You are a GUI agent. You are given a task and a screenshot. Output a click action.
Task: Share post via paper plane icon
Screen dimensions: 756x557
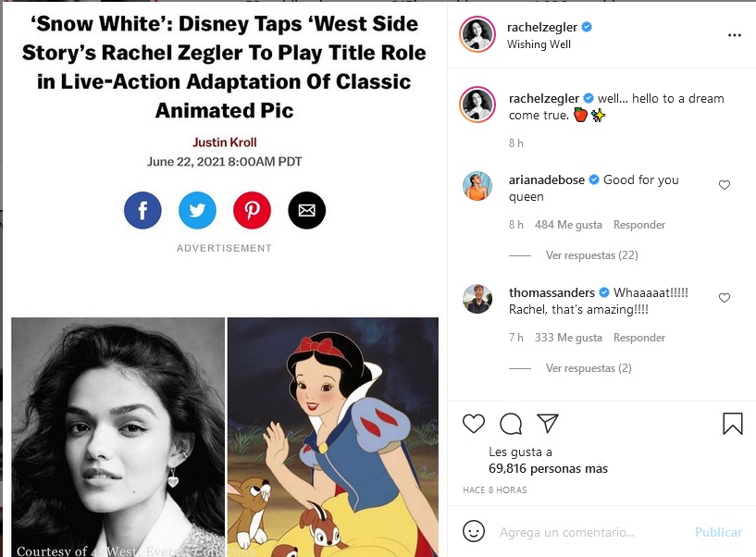(548, 424)
